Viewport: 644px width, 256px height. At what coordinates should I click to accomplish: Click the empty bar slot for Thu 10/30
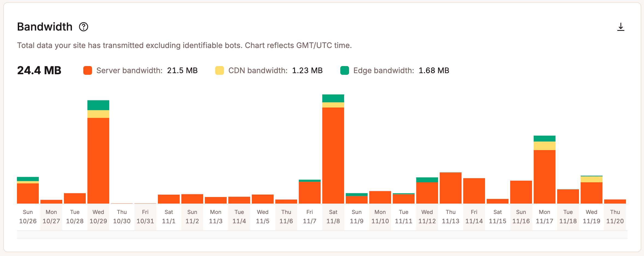tap(122, 203)
